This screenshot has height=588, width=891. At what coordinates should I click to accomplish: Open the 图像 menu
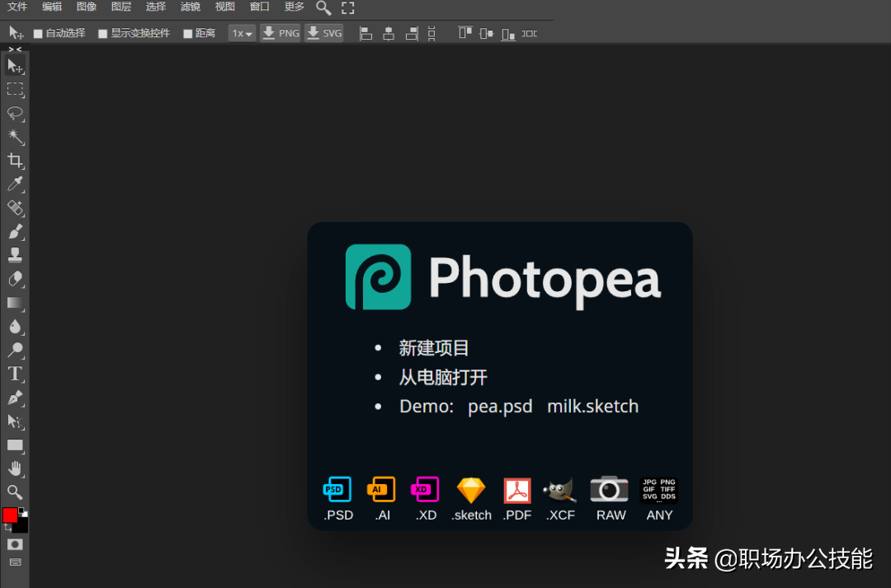tap(87, 7)
